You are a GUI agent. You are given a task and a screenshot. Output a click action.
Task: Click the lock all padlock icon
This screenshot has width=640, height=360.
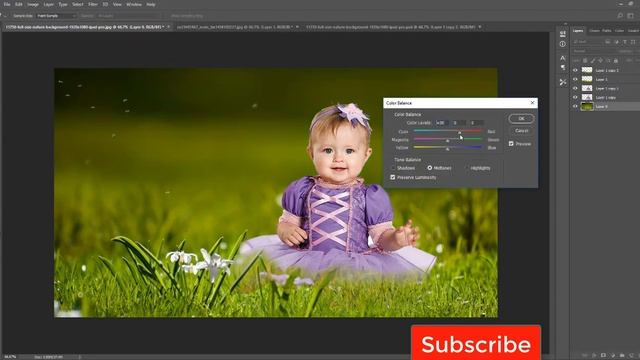616,60
